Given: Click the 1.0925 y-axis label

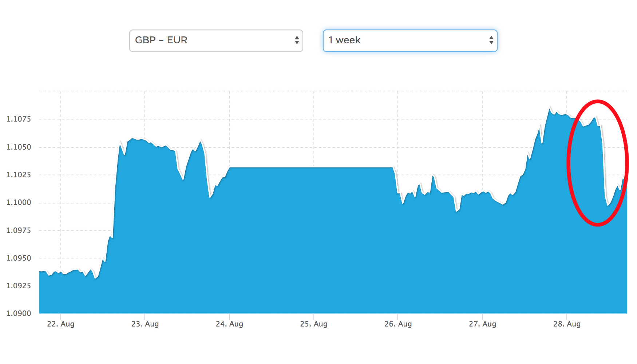Looking at the screenshot, I should pos(19,286).
